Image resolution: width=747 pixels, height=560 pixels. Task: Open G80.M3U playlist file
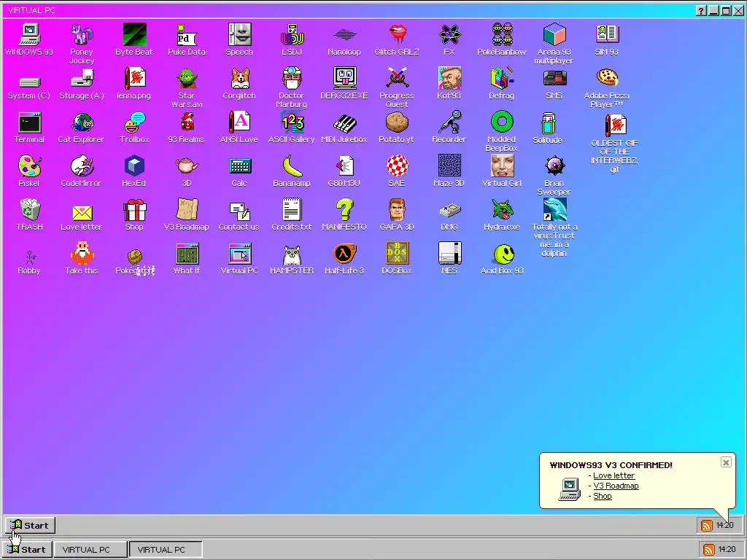pyautogui.click(x=344, y=166)
